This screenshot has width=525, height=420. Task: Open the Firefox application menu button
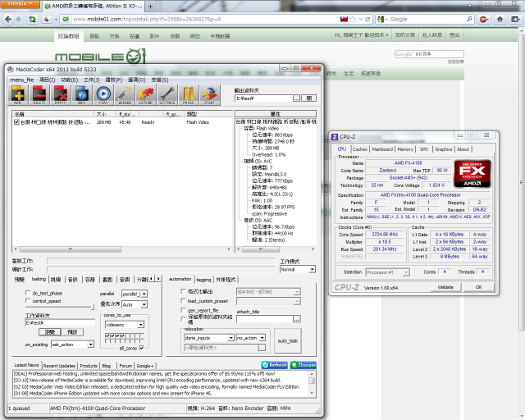pyautogui.click(x=20, y=4)
